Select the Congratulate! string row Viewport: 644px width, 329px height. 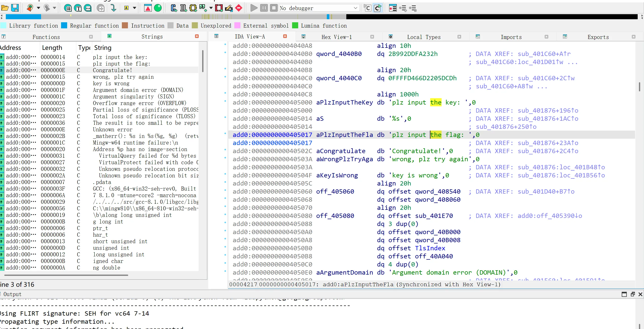click(112, 70)
